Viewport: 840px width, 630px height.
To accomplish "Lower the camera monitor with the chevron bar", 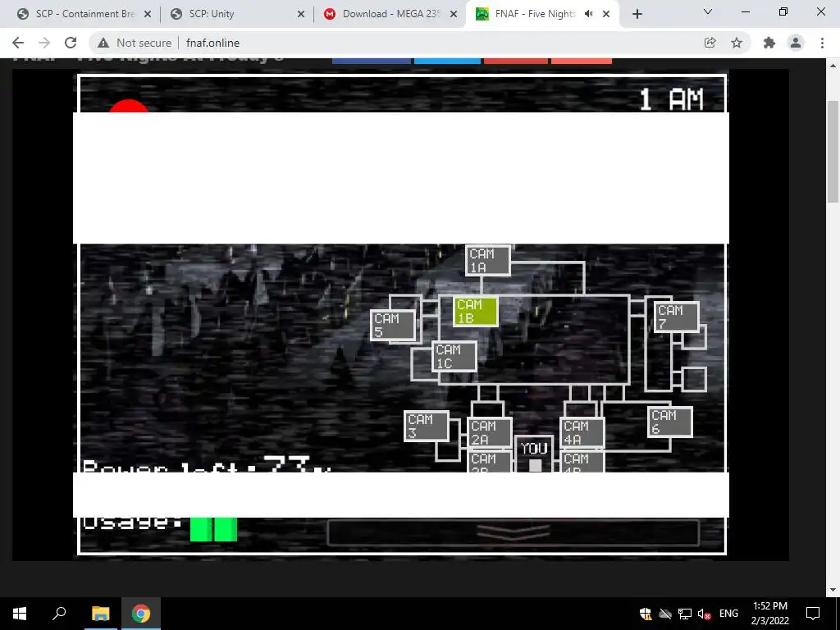I will [514, 532].
